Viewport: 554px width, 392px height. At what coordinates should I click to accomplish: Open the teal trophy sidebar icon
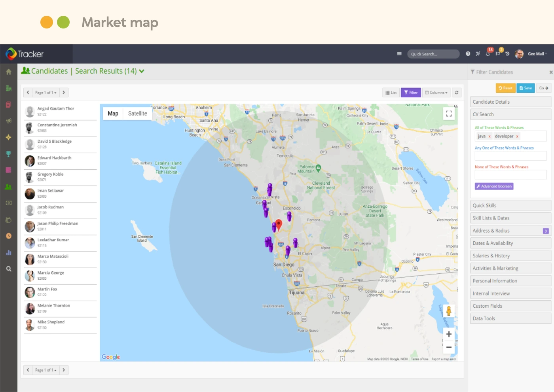[x=8, y=154]
